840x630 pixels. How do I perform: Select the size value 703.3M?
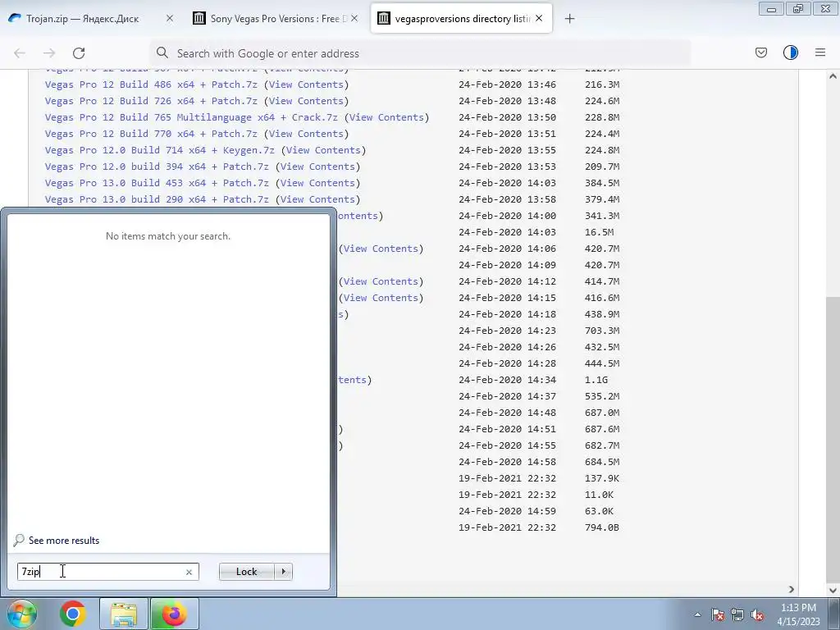pos(602,331)
